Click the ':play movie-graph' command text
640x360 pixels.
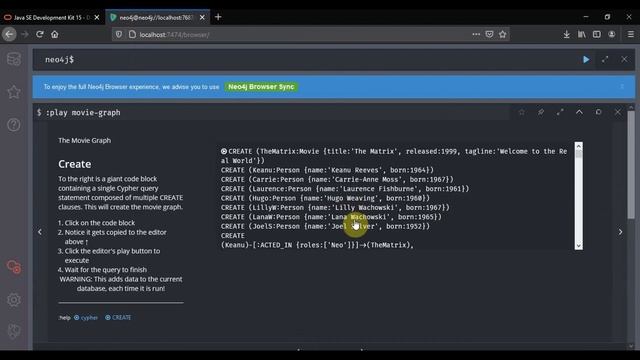pyautogui.click(x=83, y=113)
